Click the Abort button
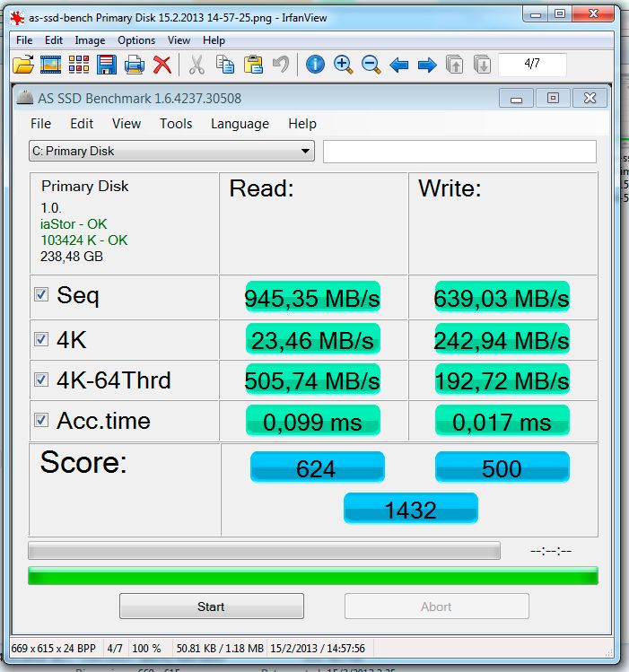 437,606
